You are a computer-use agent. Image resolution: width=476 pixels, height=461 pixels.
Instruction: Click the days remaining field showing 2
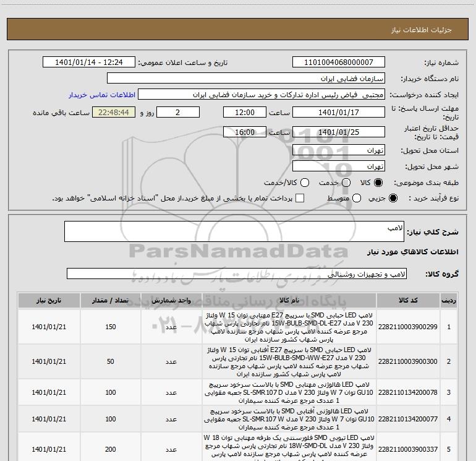[x=178, y=112]
